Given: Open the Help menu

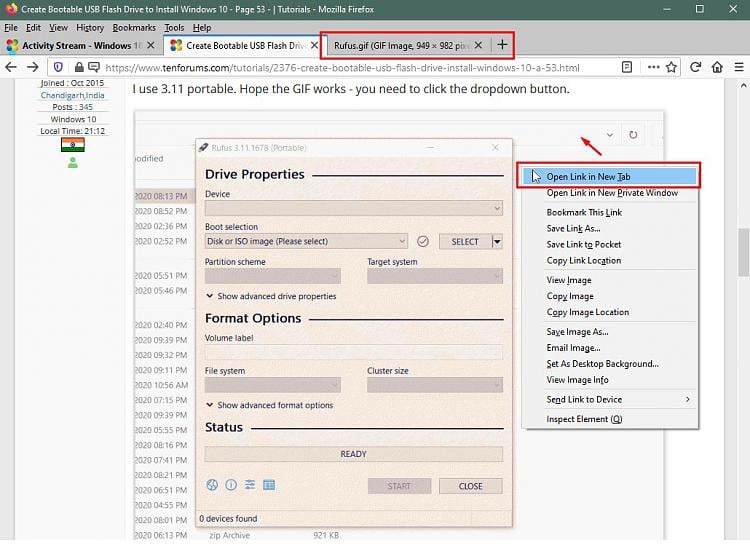Looking at the screenshot, I should click(202, 28).
